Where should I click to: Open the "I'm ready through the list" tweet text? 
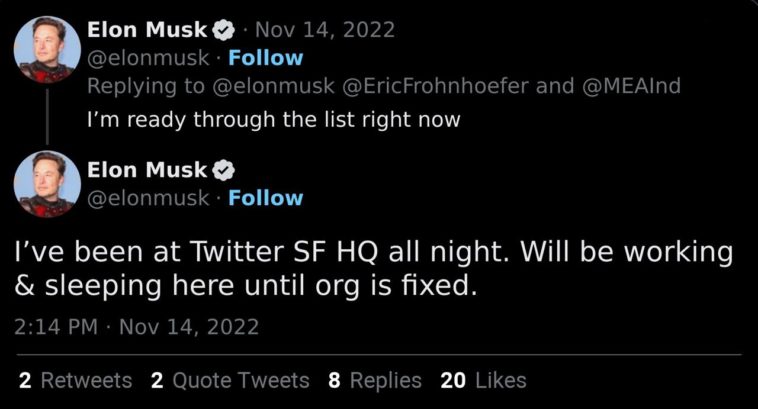pos(273,120)
